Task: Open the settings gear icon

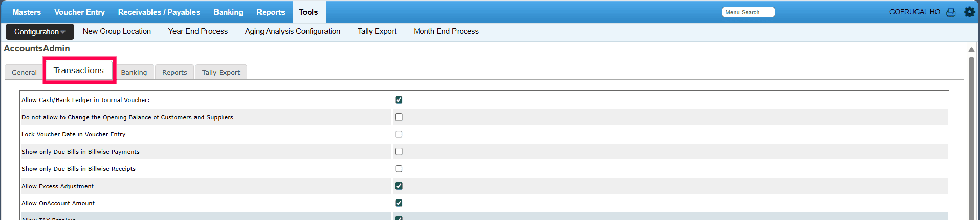Action: pyautogui.click(x=969, y=12)
